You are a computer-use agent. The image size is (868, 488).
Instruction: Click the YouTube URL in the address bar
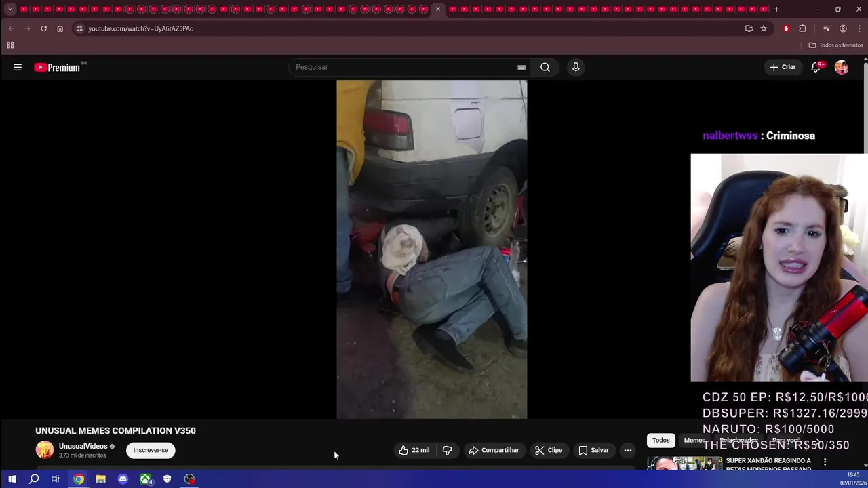(141, 28)
